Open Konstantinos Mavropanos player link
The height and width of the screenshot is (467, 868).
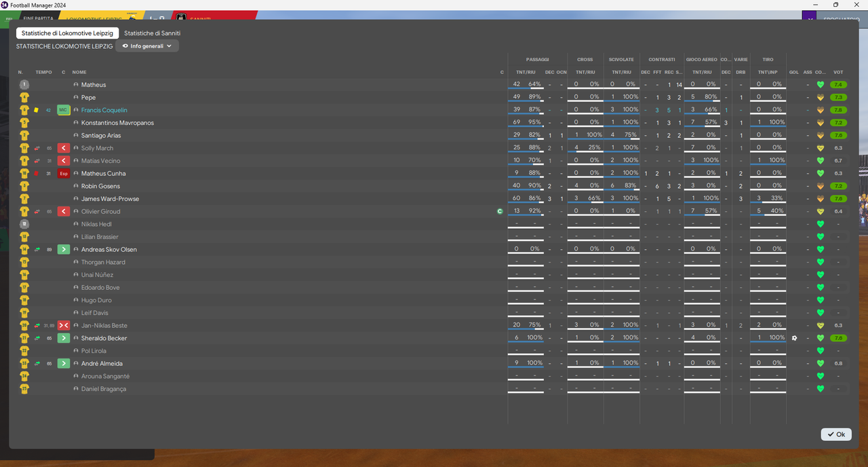[x=117, y=123]
